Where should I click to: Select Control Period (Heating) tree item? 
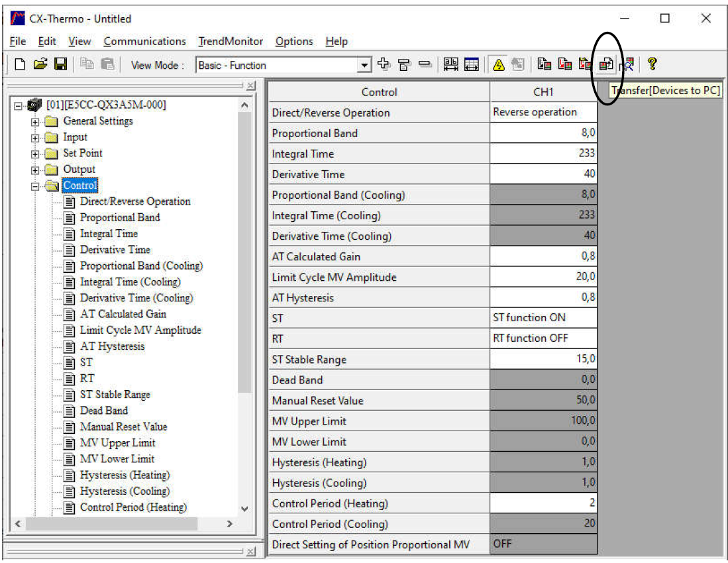[133, 507]
